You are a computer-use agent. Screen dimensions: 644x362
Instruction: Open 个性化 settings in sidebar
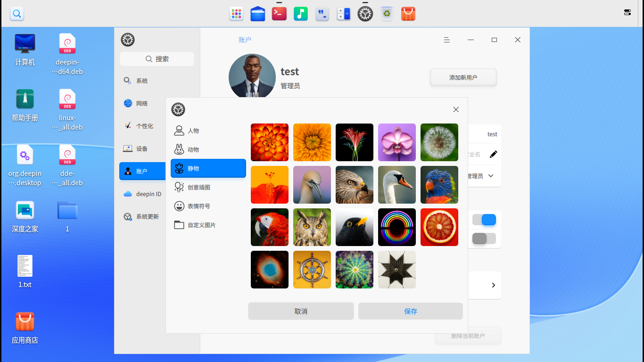click(142, 126)
